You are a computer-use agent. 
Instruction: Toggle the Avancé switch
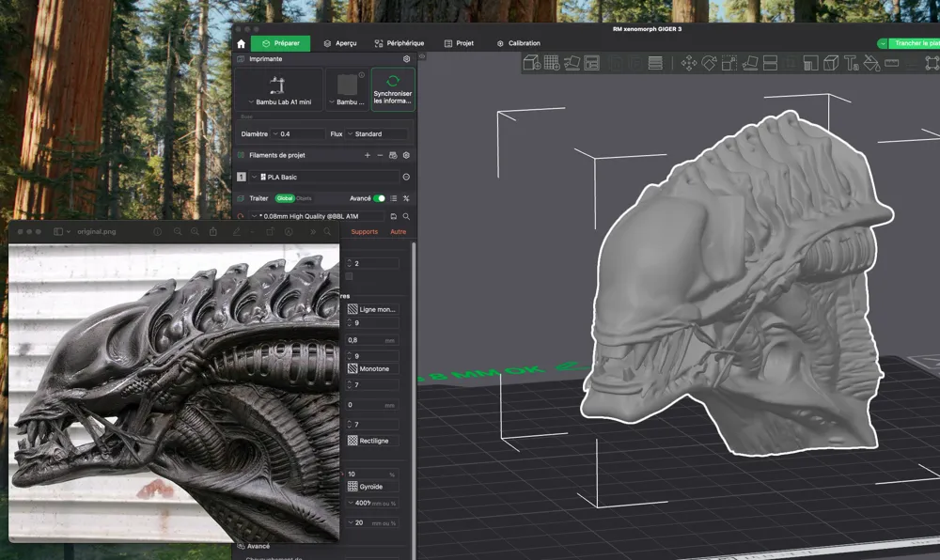379,198
